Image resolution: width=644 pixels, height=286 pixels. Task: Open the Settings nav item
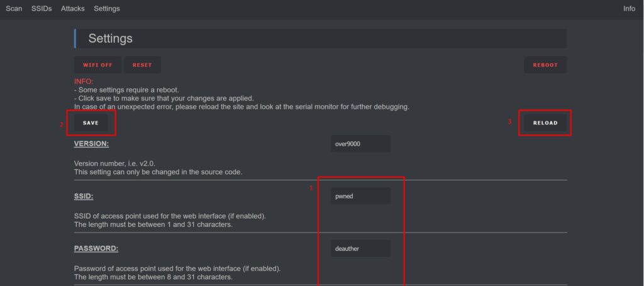tap(107, 9)
